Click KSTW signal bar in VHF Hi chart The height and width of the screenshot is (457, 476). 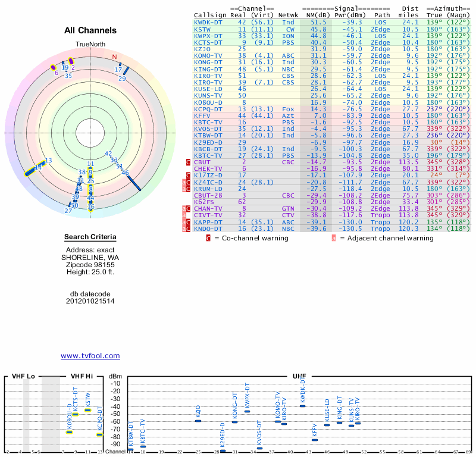click(87, 410)
